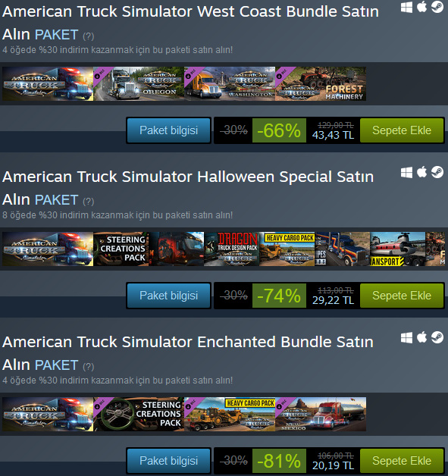Open New Mexico DLC thumbnail in Enchanted Bundle
This screenshot has height=476, width=448.
point(321,414)
